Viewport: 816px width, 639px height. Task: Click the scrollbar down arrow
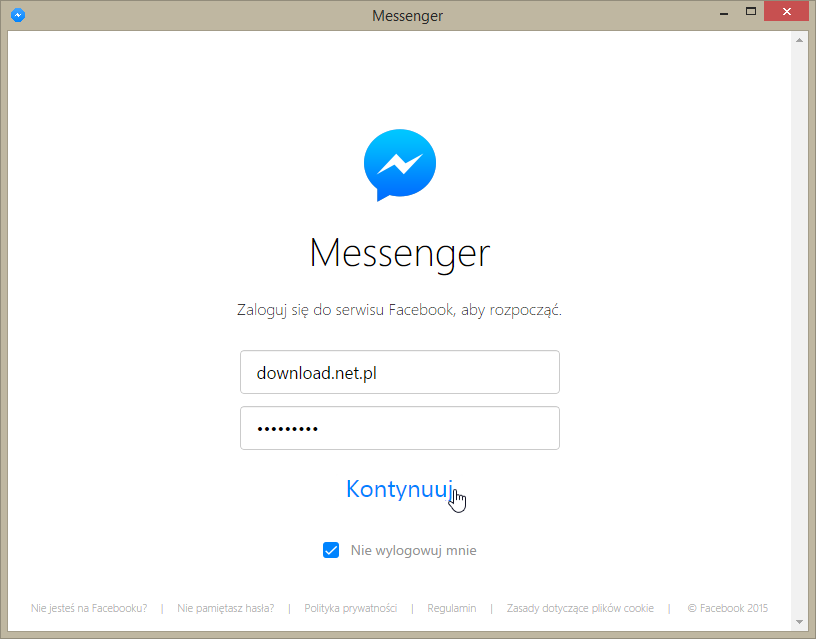click(799, 621)
